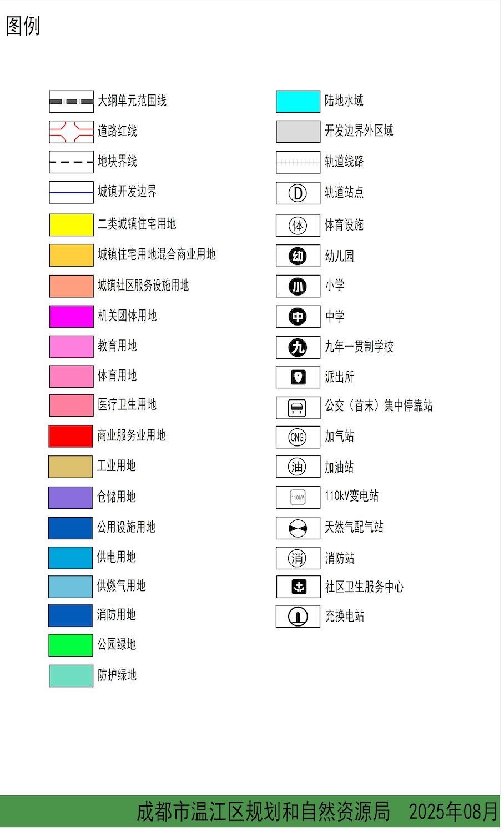Select the rail station (轨道站点) D icon
The image size is (504, 831).
click(x=298, y=193)
